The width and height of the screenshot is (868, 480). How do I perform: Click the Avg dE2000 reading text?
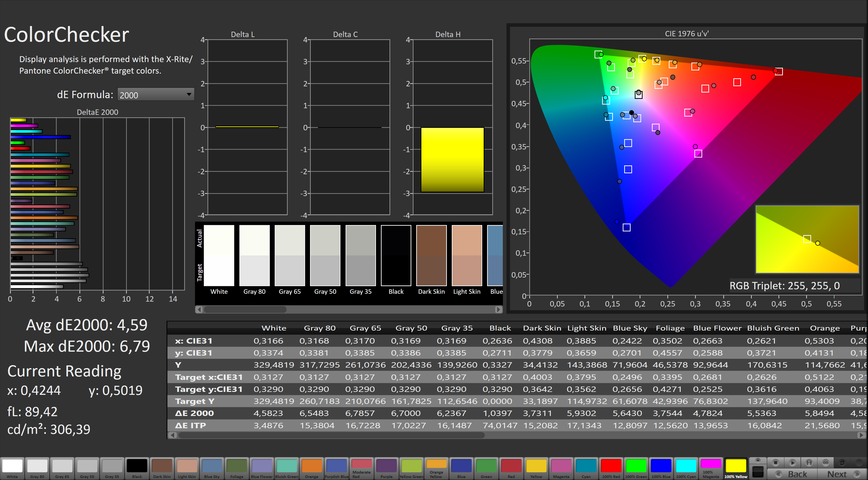pos(87,325)
